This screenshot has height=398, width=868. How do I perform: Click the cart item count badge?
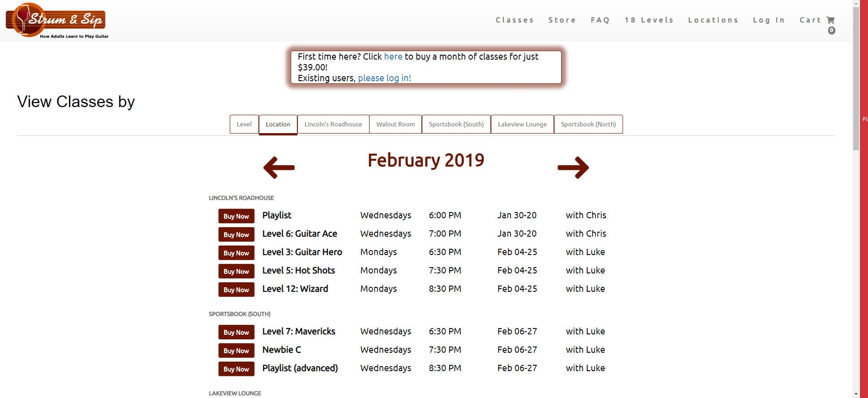pyautogui.click(x=831, y=30)
